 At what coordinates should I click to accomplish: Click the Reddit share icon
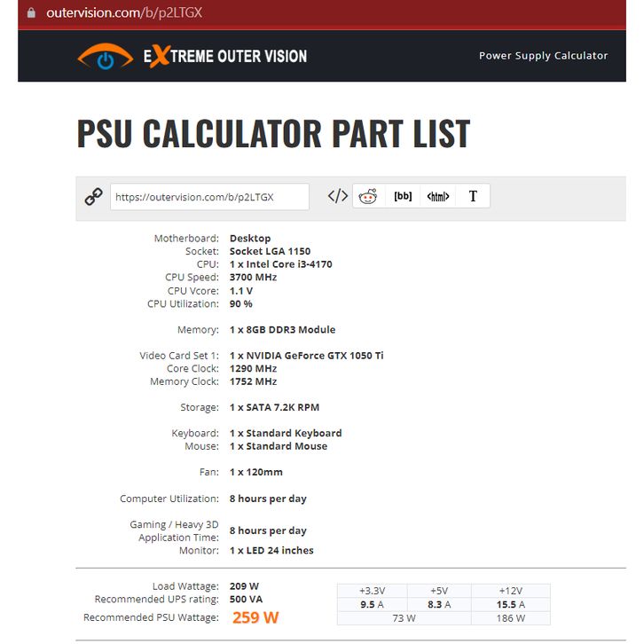tap(367, 196)
